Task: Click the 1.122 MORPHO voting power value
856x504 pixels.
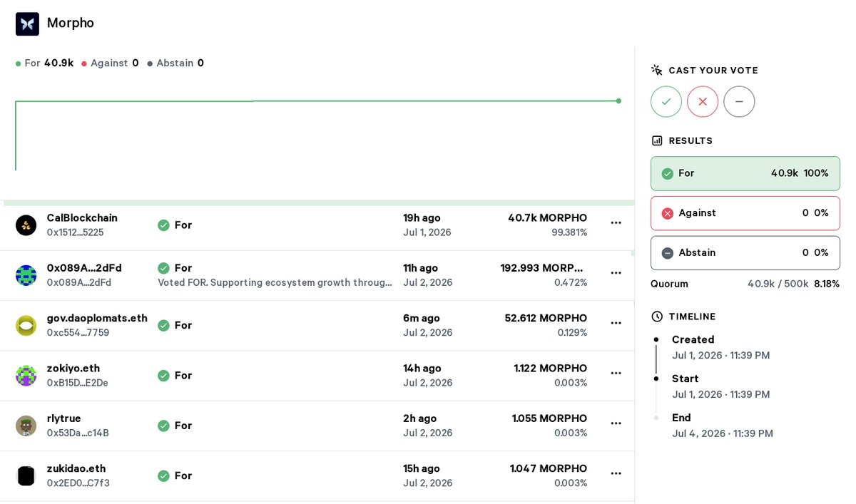Action: pyautogui.click(x=551, y=369)
